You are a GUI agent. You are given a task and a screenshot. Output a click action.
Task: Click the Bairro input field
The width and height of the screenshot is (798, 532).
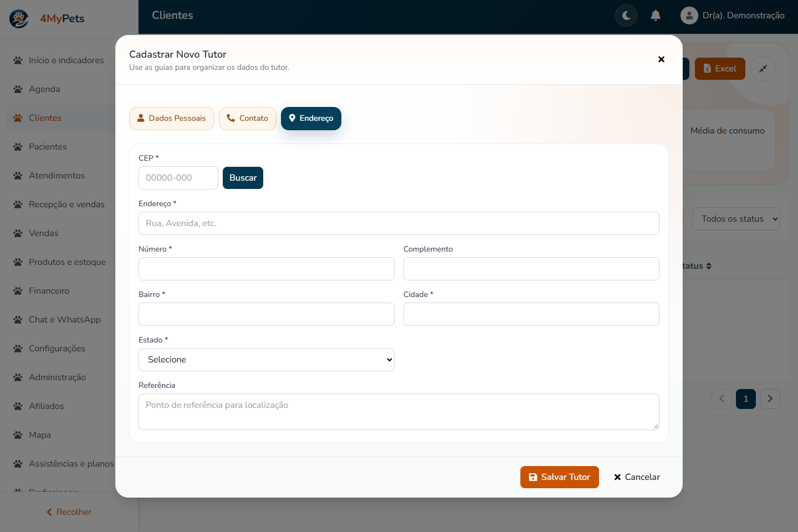267,314
